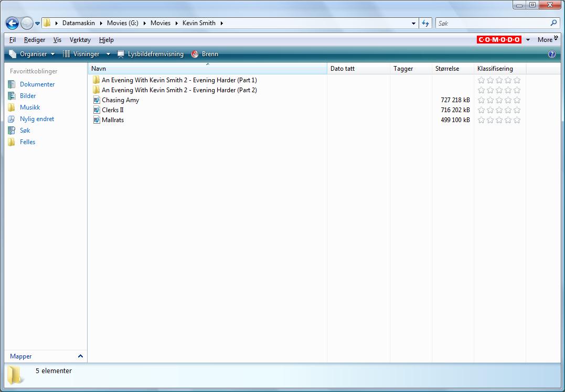
Task: Open recent pages dropdown arrow beside Forward
Action: (x=37, y=24)
